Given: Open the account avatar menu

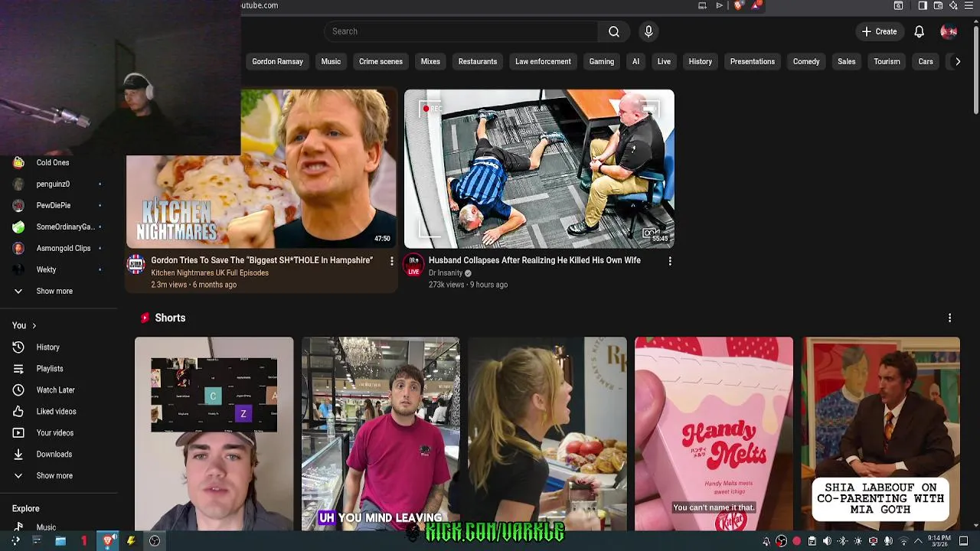Looking at the screenshot, I should (949, 31).
